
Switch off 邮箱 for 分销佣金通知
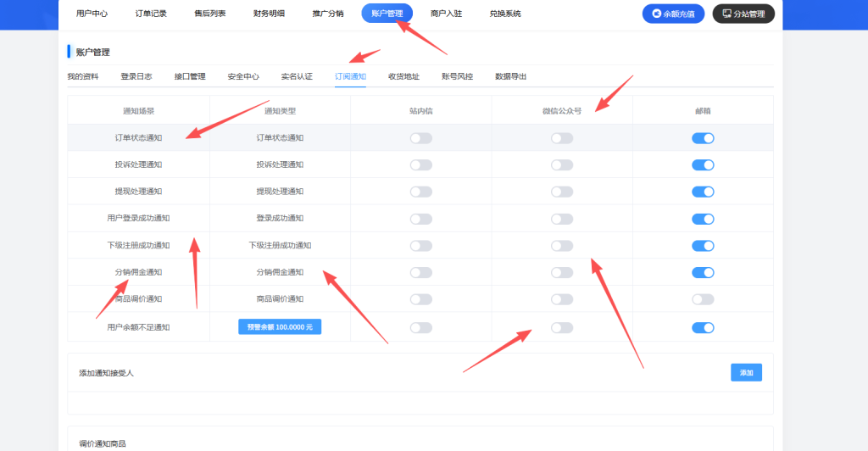tap(703, 272)
